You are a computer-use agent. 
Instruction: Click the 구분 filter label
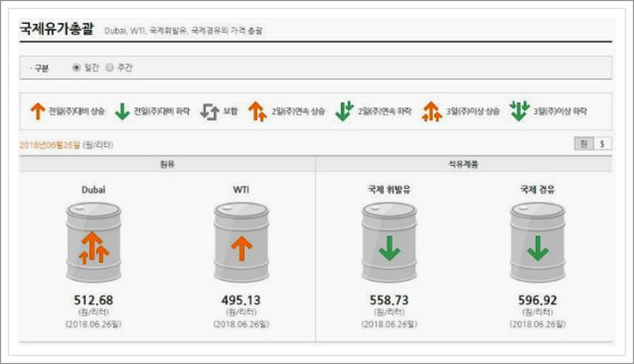[x=41, y=68]
